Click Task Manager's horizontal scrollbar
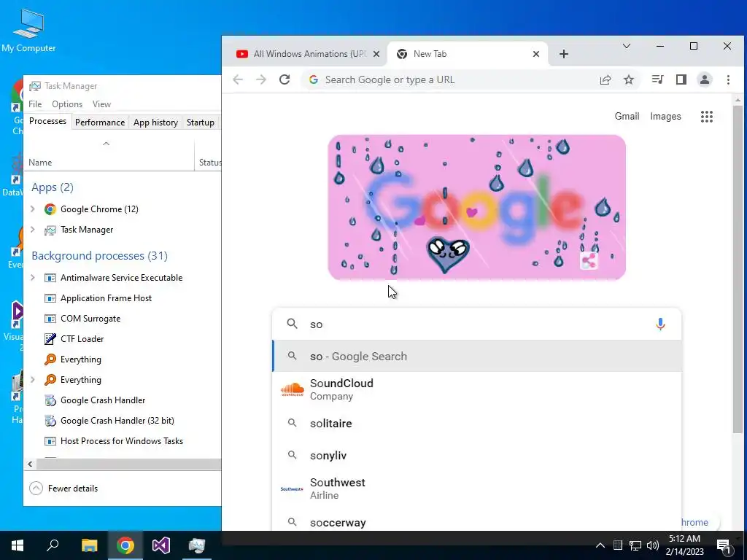Viewport: 747px width, 560px height. pyautogui.click(x=128, y=464)
